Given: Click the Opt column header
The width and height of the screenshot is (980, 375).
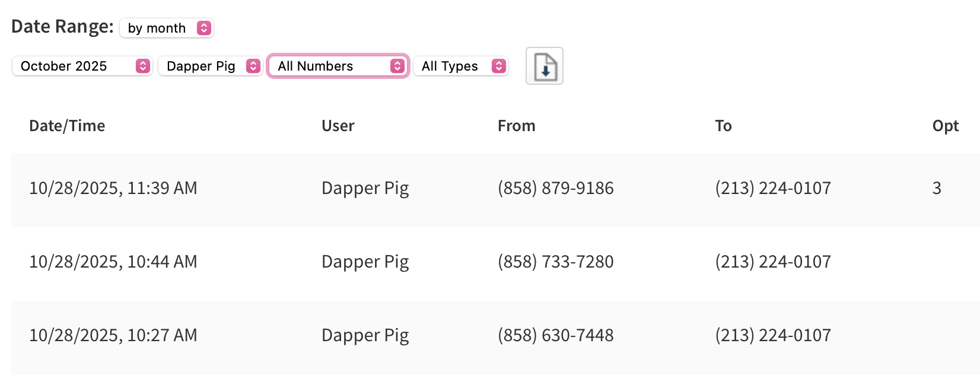Looking at the screenshot, I should pyautogui.click(x=945, y=126).
